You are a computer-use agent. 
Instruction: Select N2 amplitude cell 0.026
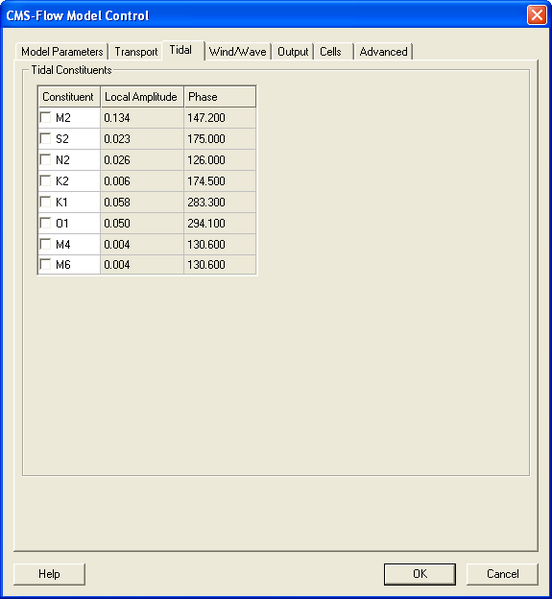(x=142, y=160)
